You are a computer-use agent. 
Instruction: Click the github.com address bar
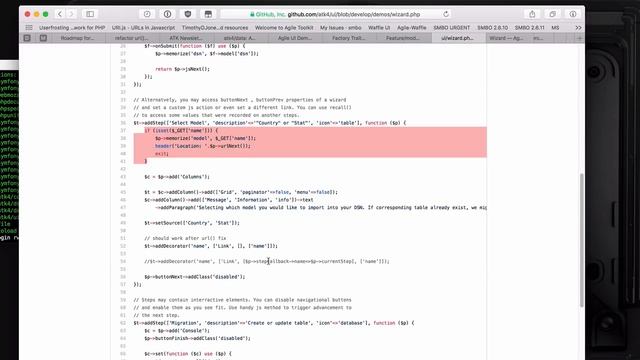coord(336,14)
